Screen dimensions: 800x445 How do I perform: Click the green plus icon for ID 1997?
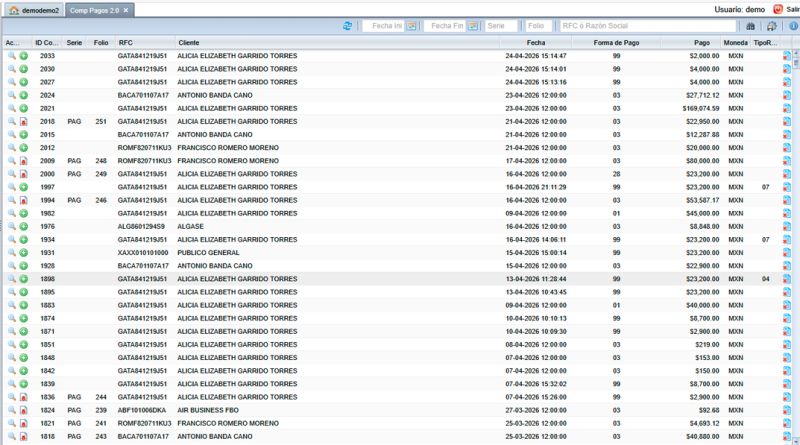pyautogui.click(x=23, y=187)
